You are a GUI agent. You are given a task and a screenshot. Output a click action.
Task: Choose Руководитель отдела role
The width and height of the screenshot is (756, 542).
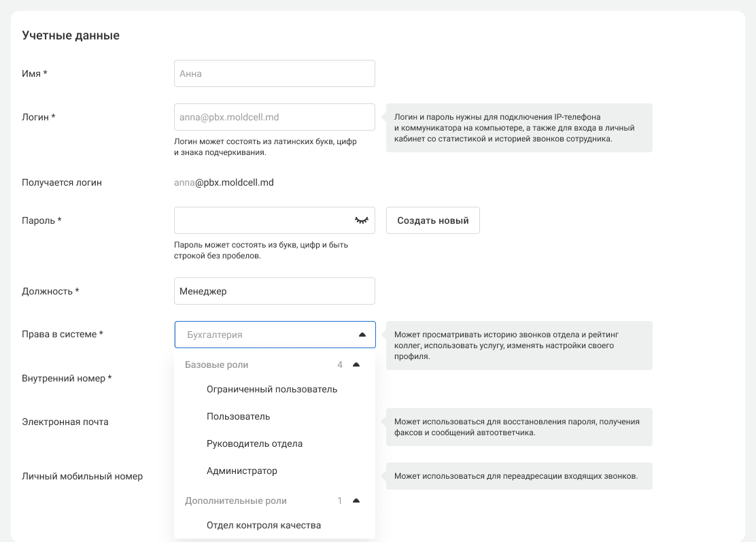(x=254, y=443)
